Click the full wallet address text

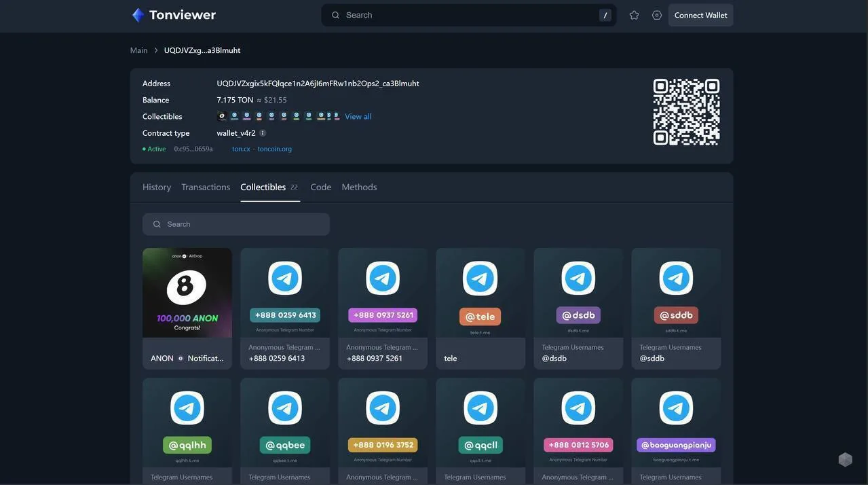click(x=318, y=84)
